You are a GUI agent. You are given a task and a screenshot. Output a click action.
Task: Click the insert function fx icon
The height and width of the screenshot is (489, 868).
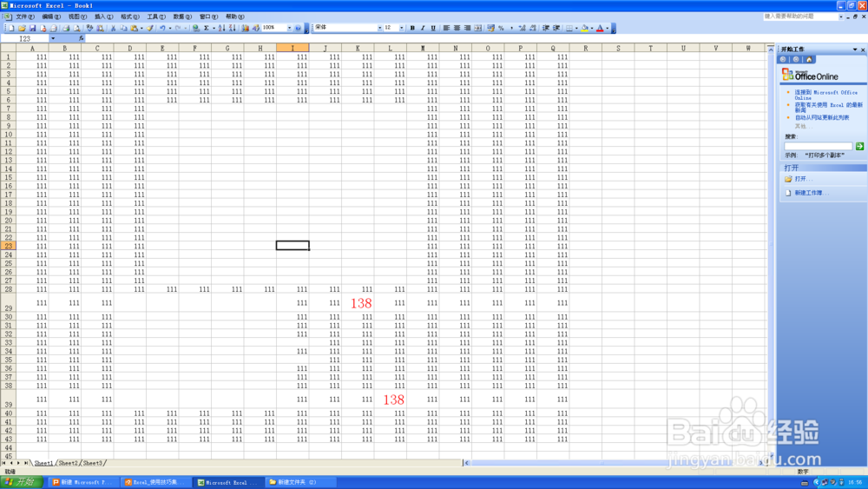click(x=82, y=38)
